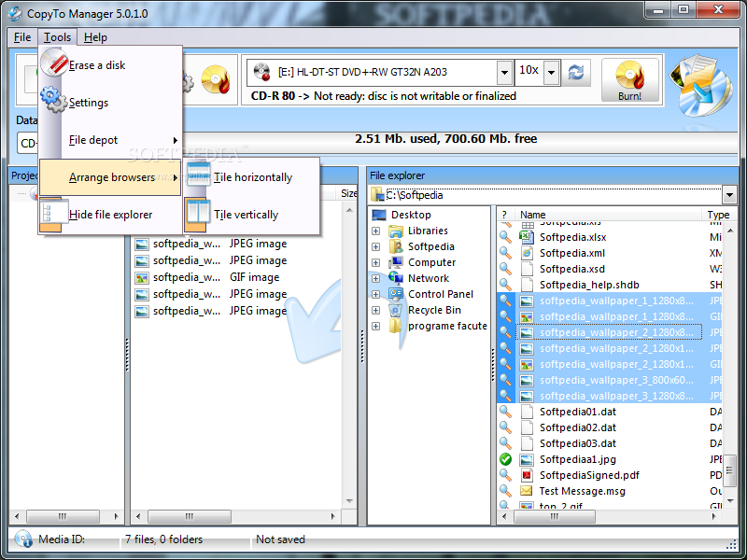Click the CopyTo logo icon
Image resolution: width=747 pixels, height=560 pixels.
pyautogui.click(x=701, y=86)
